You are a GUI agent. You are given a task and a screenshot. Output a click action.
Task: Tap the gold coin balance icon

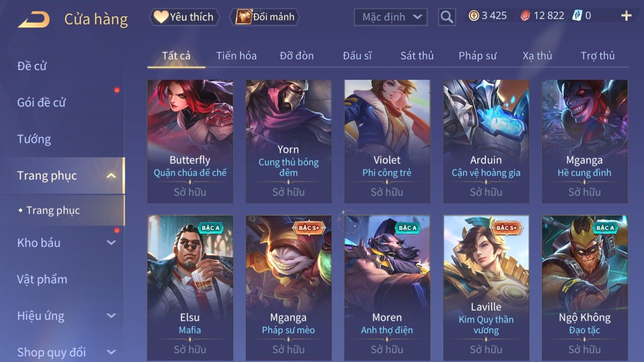(x=473, y=16)
